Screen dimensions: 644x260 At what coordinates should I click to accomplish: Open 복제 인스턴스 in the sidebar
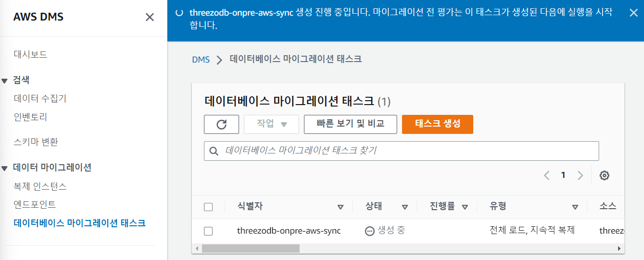pyautogui.click(x=40, y=186)
